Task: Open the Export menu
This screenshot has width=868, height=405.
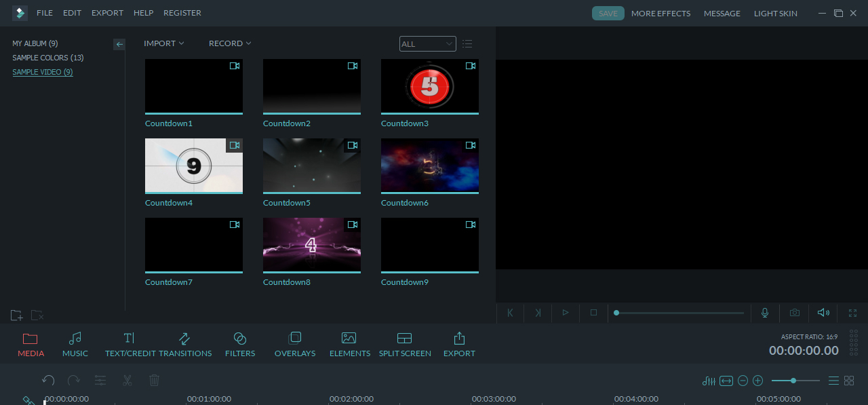Action: (x=107, y=13)
